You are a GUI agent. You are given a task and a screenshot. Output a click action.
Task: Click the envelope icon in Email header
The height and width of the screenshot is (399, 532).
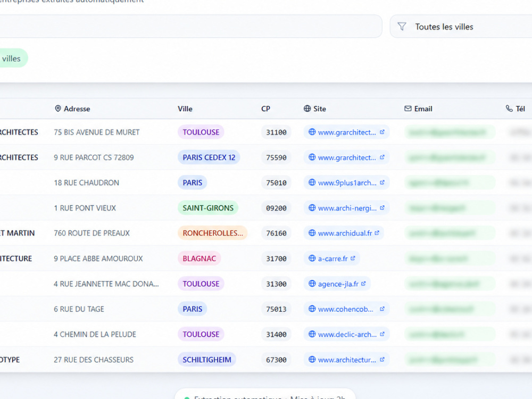(408, 109)
